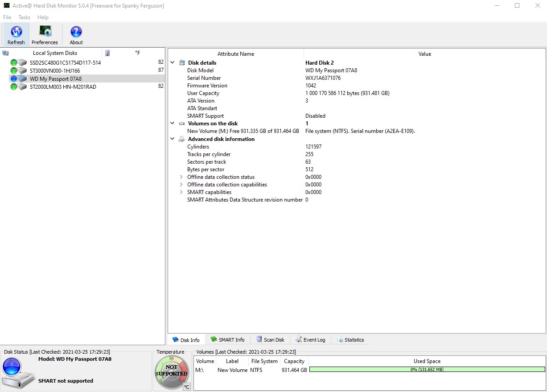This screenshot has width=547, height=392.
Task: Click the About question mark icon
Action: [x=76, y=32]
